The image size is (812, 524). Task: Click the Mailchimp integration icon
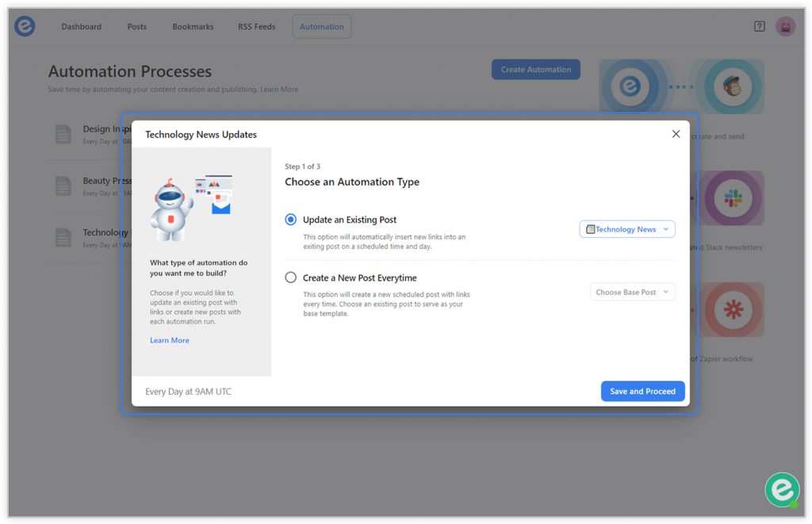pyautogui.click(x=733, y=86)
